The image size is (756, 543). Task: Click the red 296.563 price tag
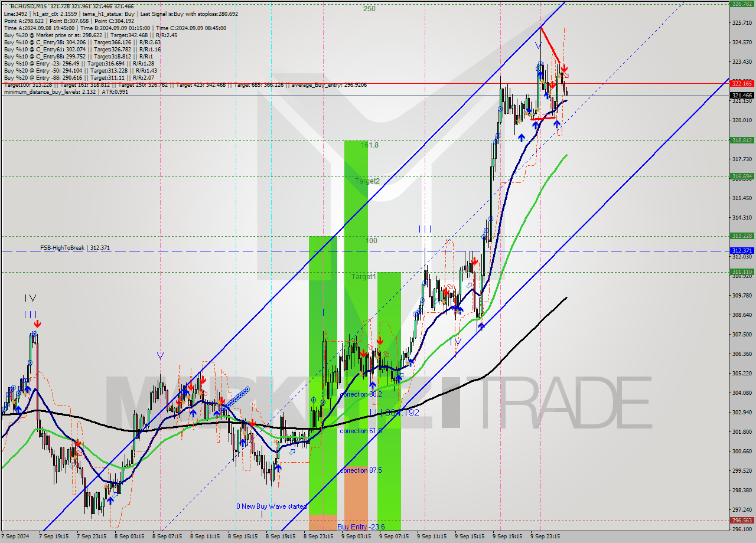(x=742, y=521)
